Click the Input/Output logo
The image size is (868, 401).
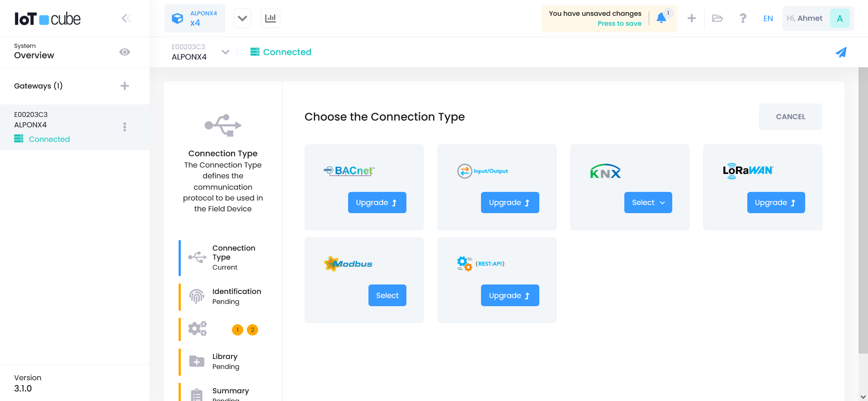482,171
